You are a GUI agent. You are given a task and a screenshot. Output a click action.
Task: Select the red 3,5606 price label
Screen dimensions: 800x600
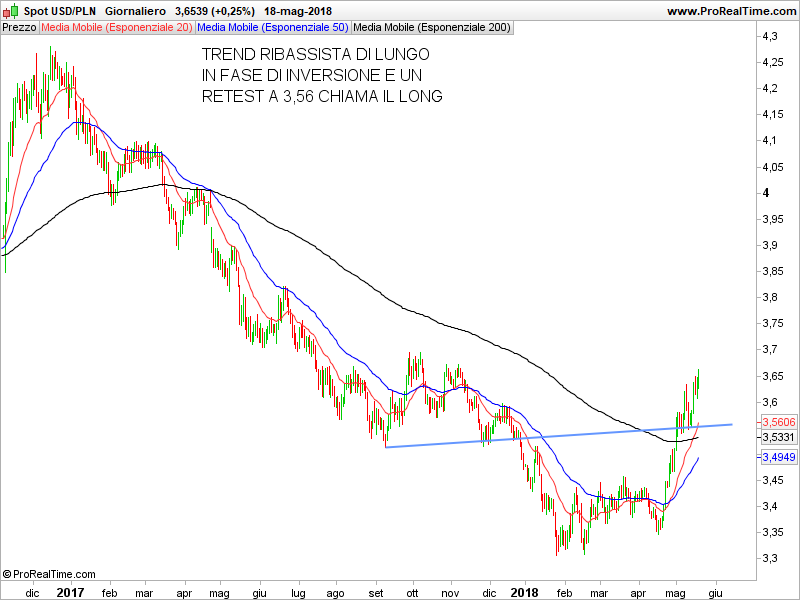click(x=778, y=422)
